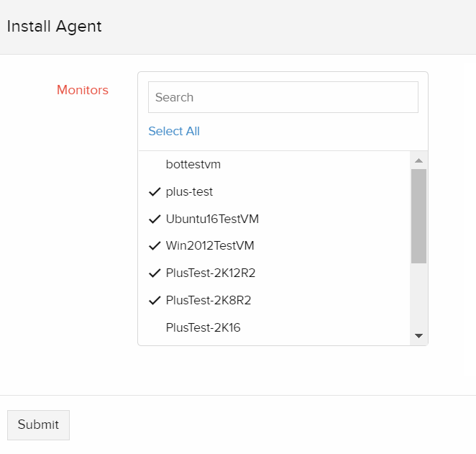Viewport: 476px width, 454px height.
Task: Click the monitor list scrollbar thumb
Action: [x=418, y=216]
